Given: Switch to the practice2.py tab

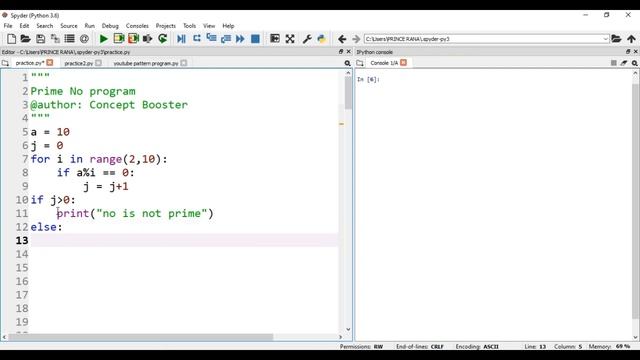Looking at the screenshot, I should point(79,63).
